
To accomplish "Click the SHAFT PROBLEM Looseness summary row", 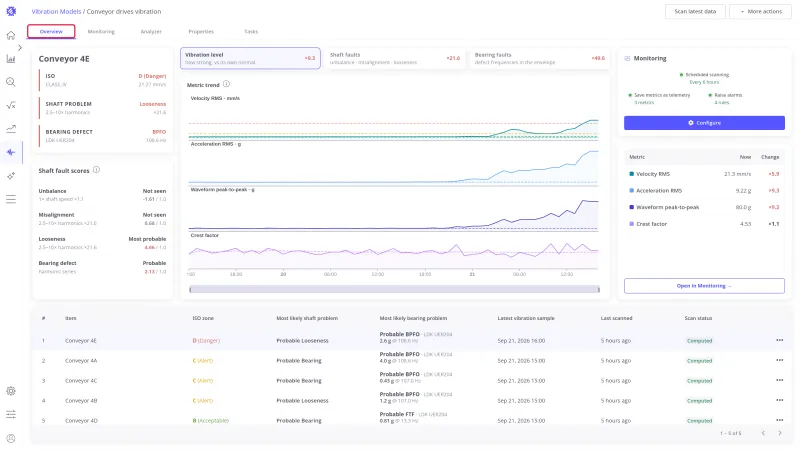I will pyautogui.click(x=103, y=108).
